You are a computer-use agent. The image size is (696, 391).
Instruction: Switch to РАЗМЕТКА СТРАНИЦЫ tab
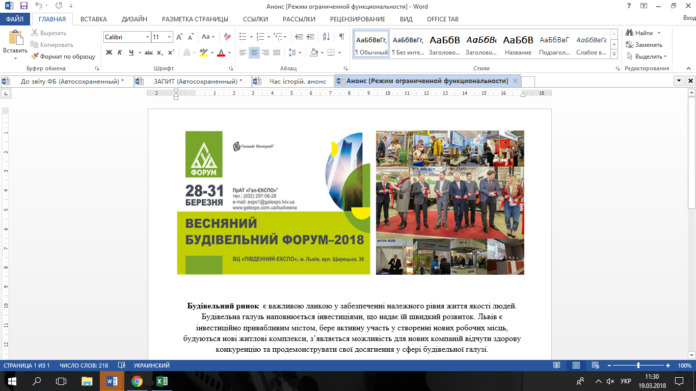click(x=195, y=19)
